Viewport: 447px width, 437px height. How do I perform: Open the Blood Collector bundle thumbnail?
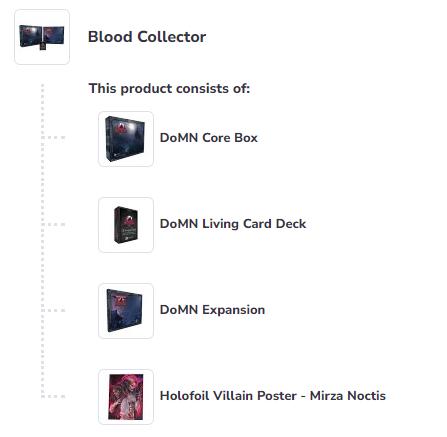pos(42,37)
